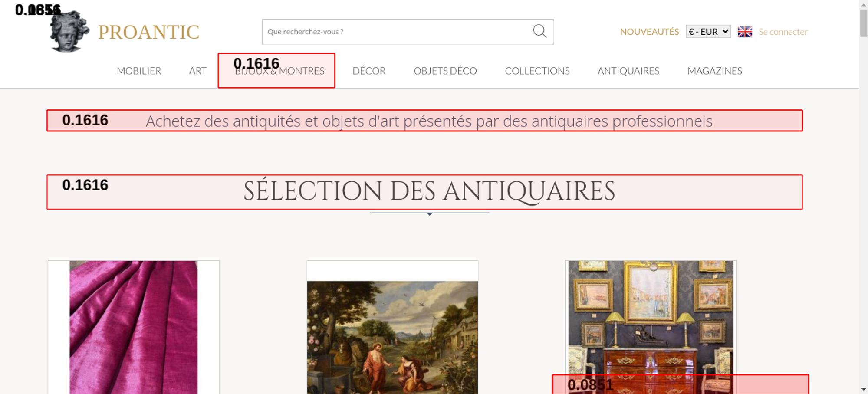Open the Décor menu
Screen dimensions: 868x394
pyautogui.click(x=368, y=71)
